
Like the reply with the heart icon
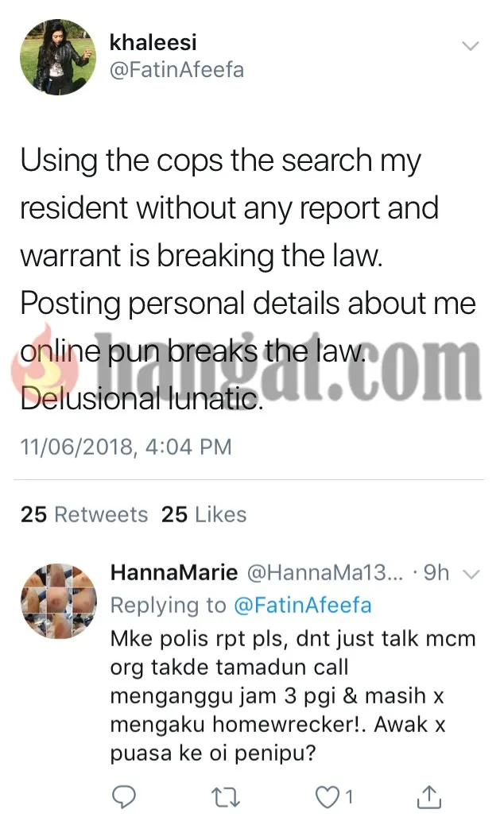[x=327, y=797]
